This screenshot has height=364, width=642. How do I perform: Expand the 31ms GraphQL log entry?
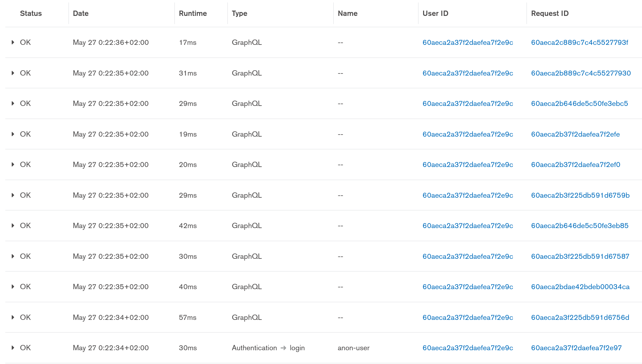[x=13, y=73]
